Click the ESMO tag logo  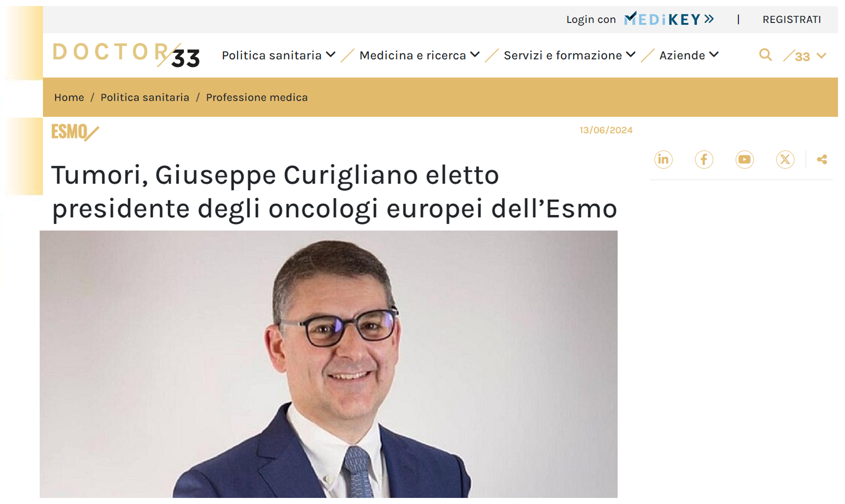75,132
